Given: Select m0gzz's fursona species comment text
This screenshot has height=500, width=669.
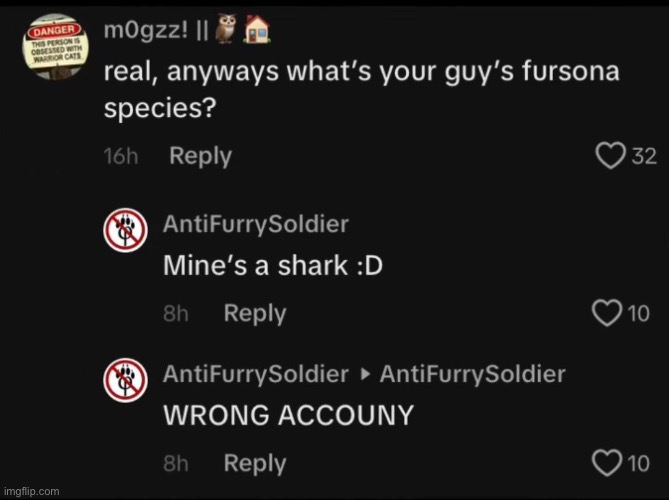Looking at the screenshot, I should pos(361,90).
